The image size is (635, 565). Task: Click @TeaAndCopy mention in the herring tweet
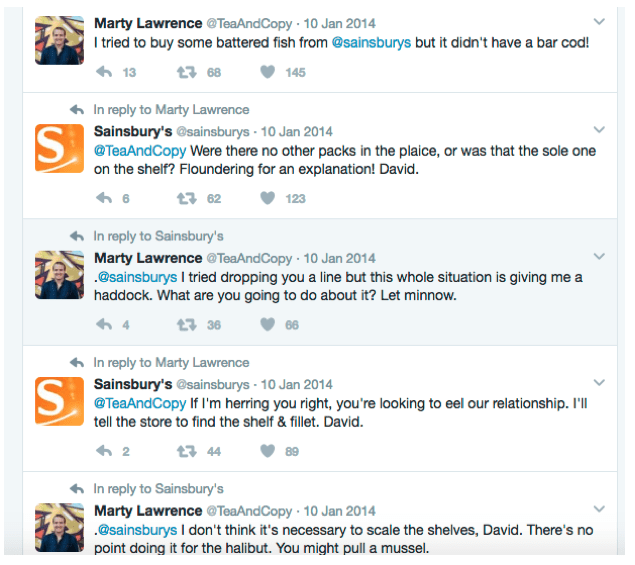[139, 403]
